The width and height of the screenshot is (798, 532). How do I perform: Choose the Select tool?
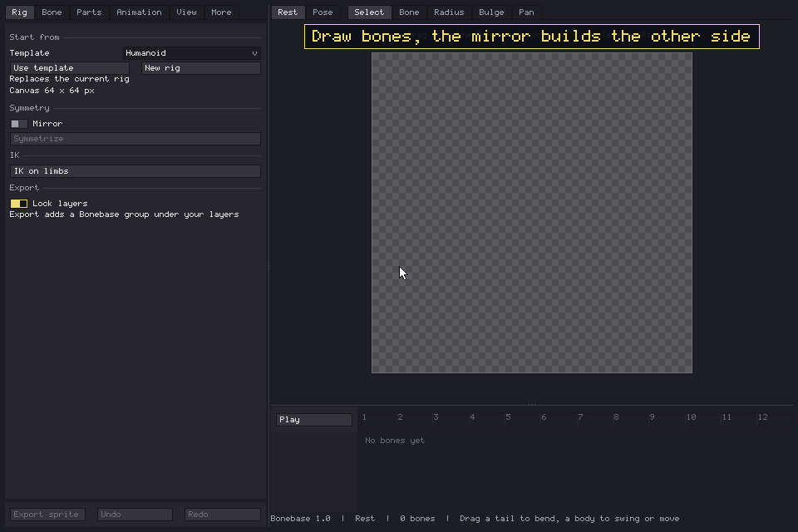click(369, 12)
